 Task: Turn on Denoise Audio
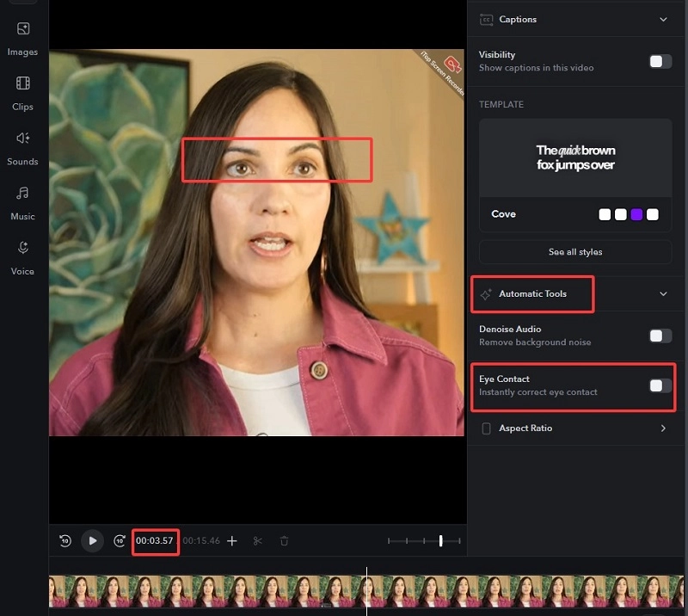tap(660, 336)
